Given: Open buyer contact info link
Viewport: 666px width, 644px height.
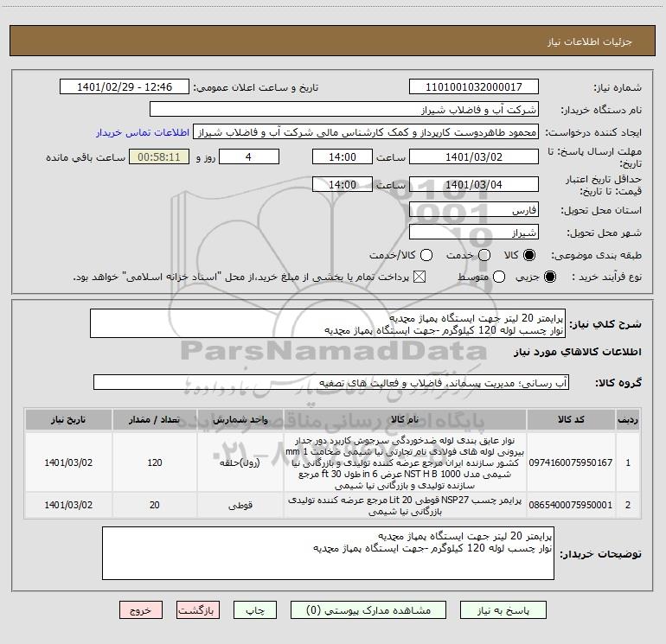Looking at the screenshot, I should point(143,132).
